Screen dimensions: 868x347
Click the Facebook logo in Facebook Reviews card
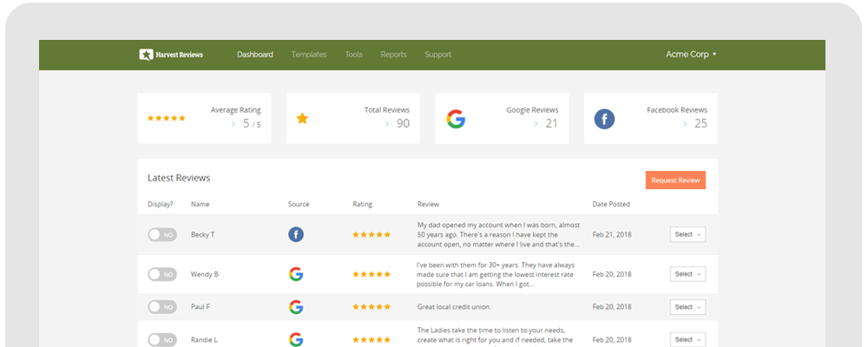[x=604, y=119]
